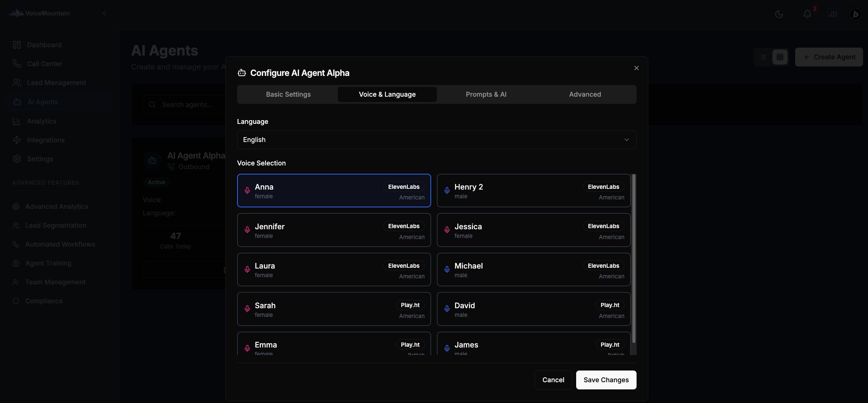The image size is (868, 403).
Task: Open Automated Workflows link in sidebar
Action: pos(60,244)
